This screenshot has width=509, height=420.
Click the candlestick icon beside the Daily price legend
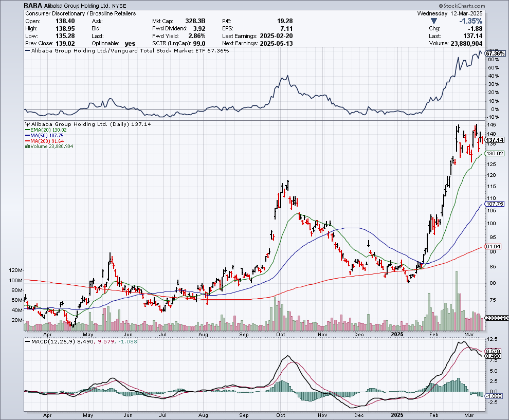27,124
